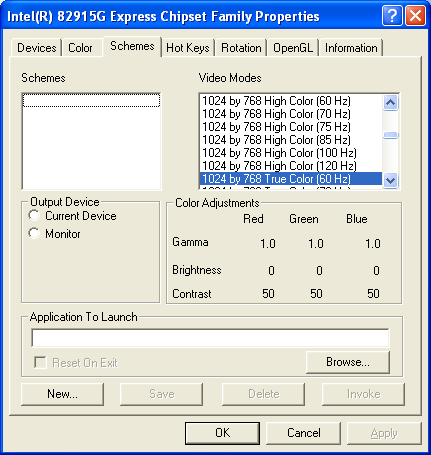Click the Browse... button
The width and height of the screenshot is (431, 455).
[x=348, y=362]
